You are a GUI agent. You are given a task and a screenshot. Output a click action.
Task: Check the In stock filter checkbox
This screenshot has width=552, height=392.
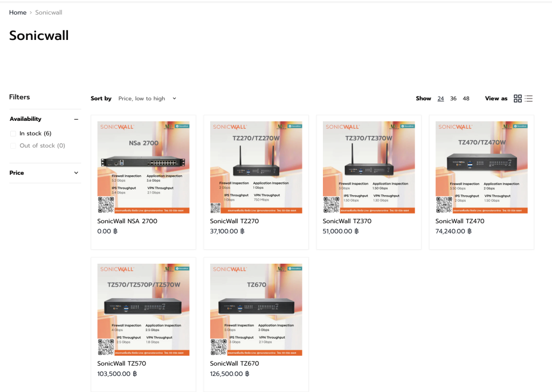pos(13,134)
